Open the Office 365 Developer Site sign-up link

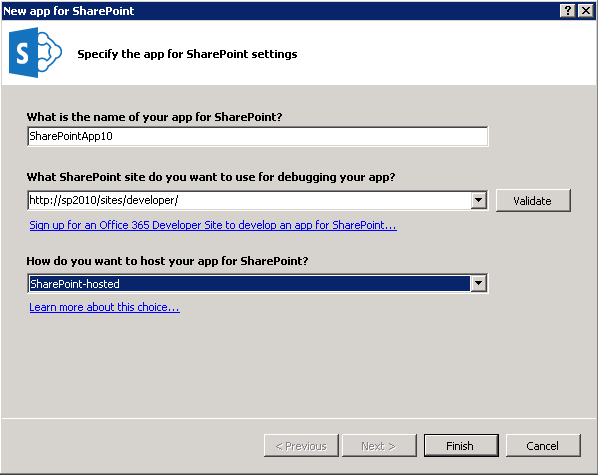point(213,225)
